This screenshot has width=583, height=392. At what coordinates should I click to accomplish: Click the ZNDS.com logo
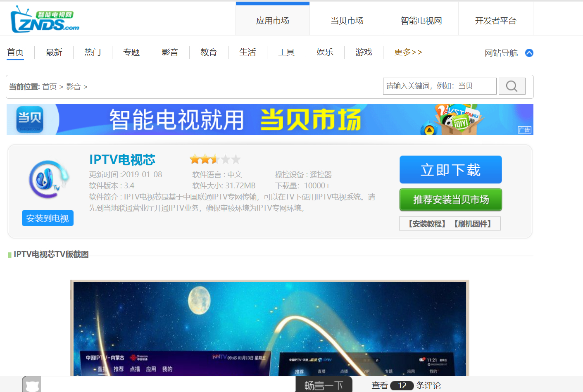[x=45, y=19]
